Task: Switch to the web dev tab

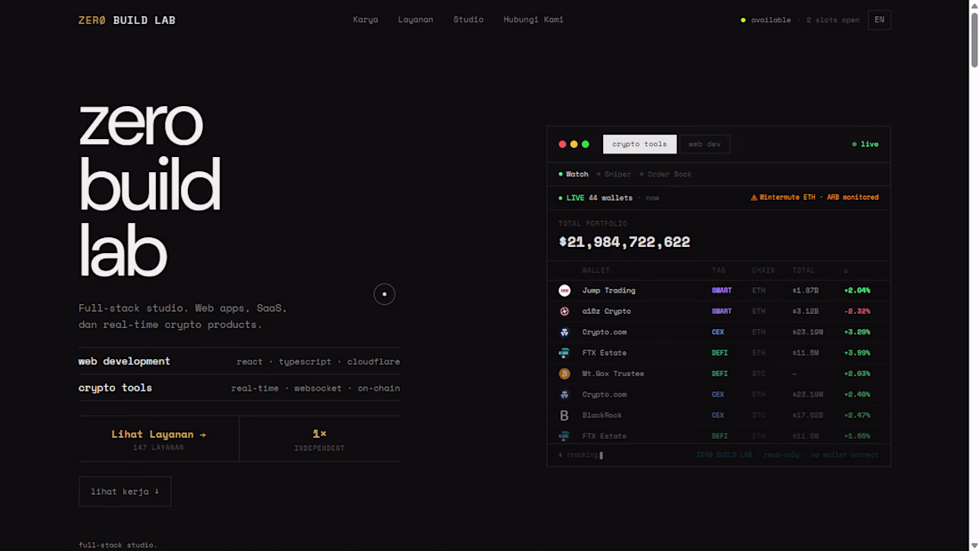Action: tap(705, 144)
